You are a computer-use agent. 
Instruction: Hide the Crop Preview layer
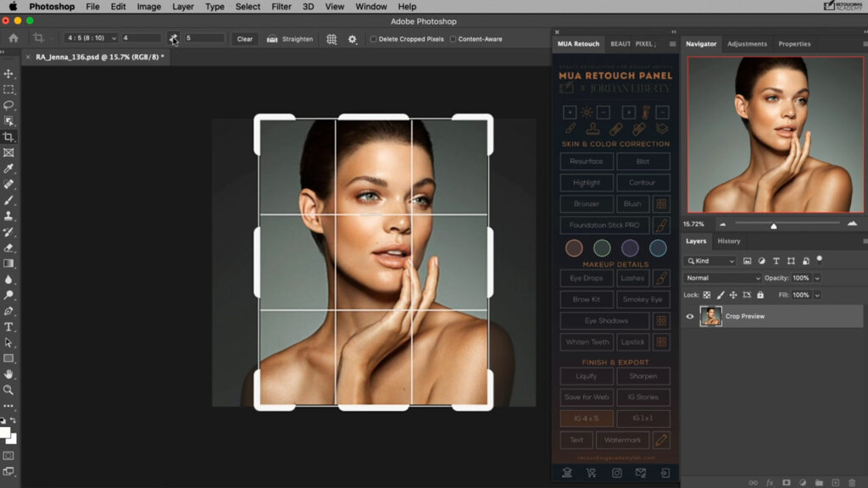pos(690,316)
